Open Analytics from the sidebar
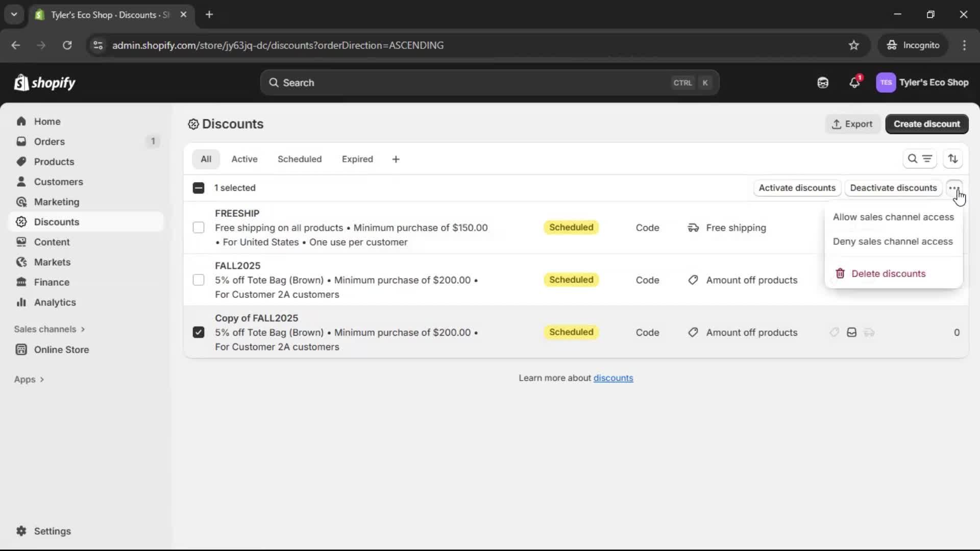Screen dimensions: 980x551 (x=55, y=302)
